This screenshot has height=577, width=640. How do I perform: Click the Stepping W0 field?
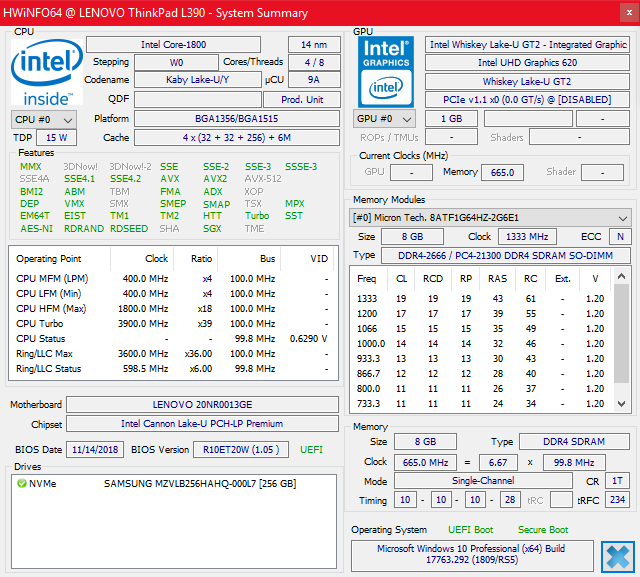176,62
